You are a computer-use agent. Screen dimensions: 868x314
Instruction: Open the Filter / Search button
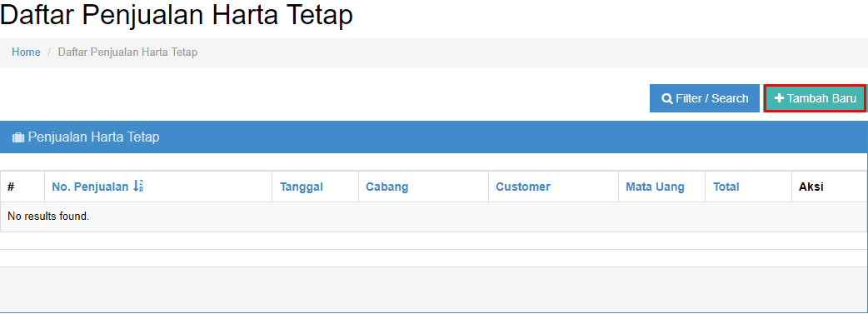pos(705,98)
